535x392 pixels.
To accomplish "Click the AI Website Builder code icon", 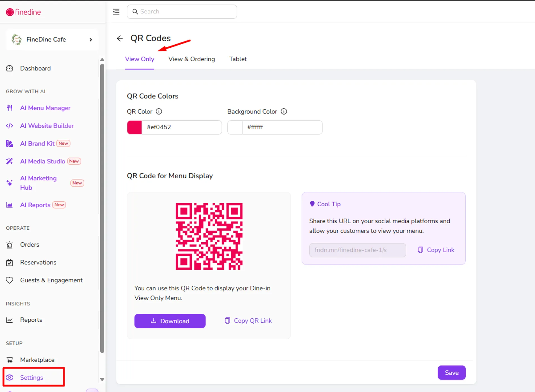I will 9,126.
